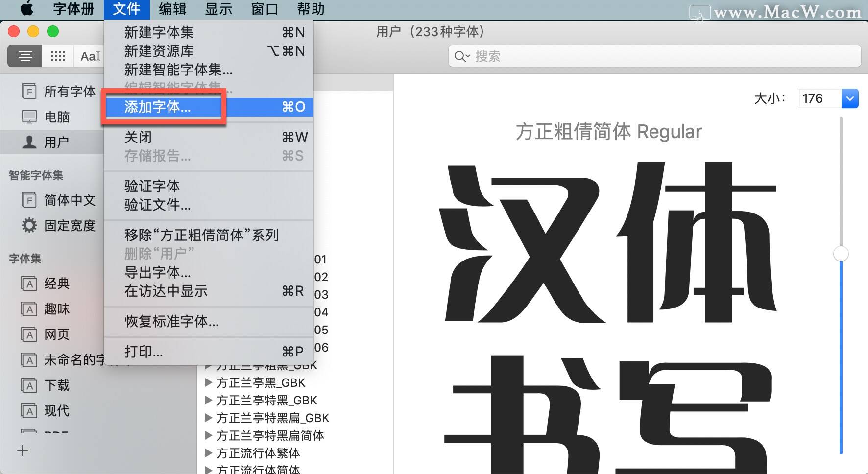Image resolution: width=868 pixels, height=474 pixels.
Task: Choose 新建资源库 from the menu
Action: pyautogui.click(x=209, y=51)
